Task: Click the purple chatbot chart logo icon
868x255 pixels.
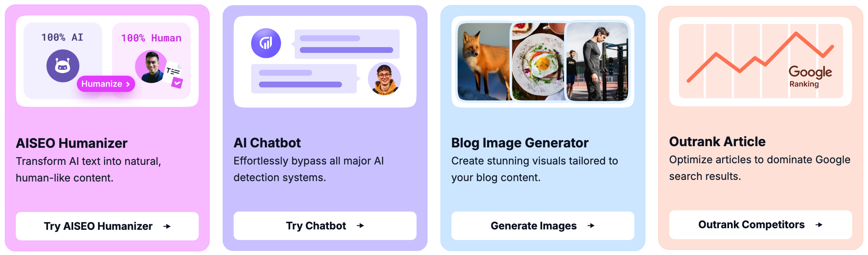Action: 266,43
